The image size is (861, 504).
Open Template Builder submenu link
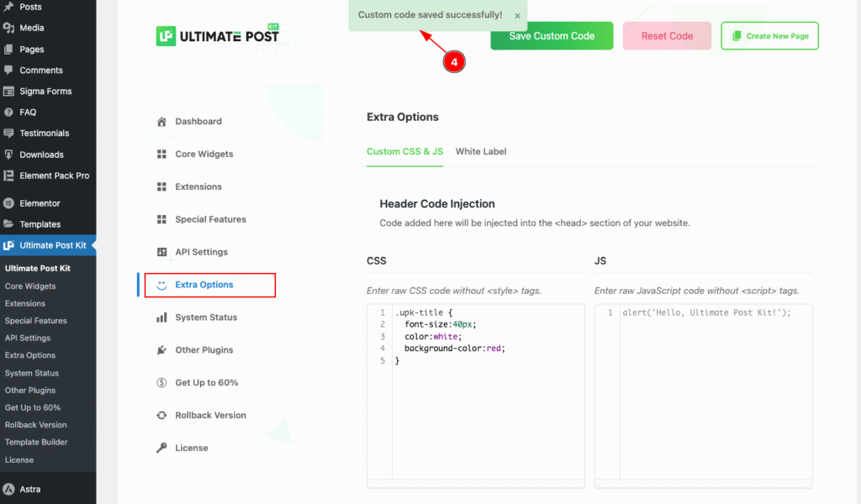36,442
